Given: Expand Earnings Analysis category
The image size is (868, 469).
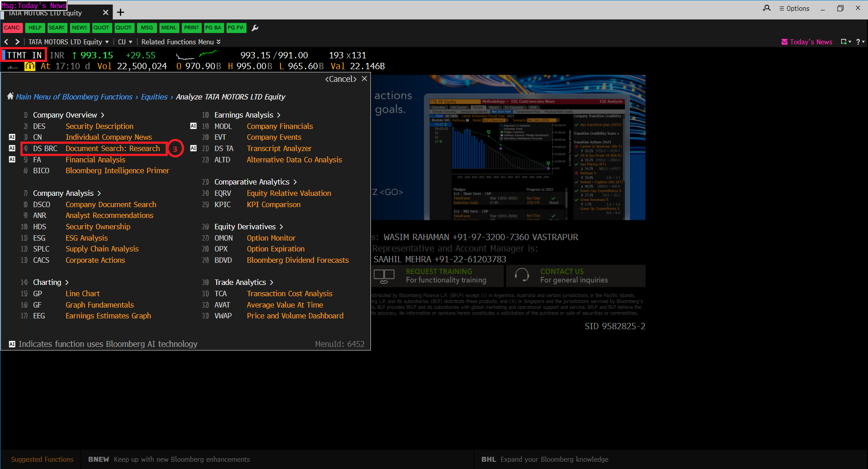Looking at the screenshot, I should [247, 115].
